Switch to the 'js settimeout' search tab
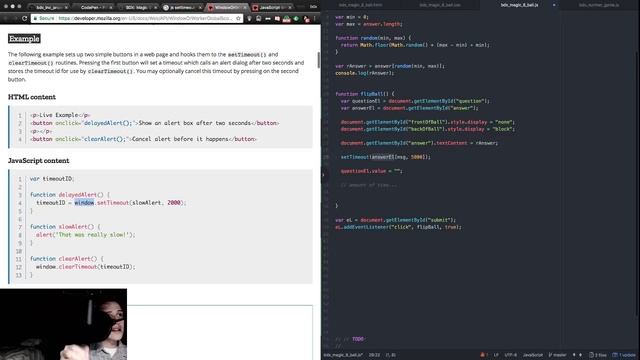 [x=181, y=7]
